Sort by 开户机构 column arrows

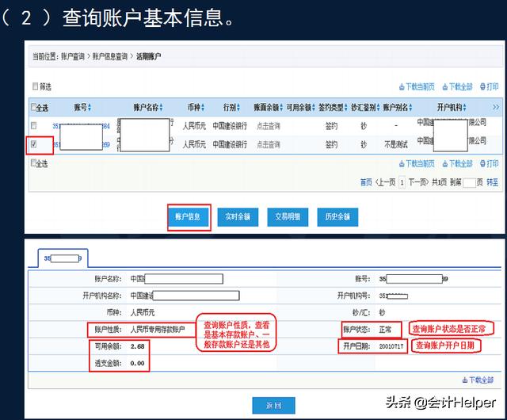(465, 108)
